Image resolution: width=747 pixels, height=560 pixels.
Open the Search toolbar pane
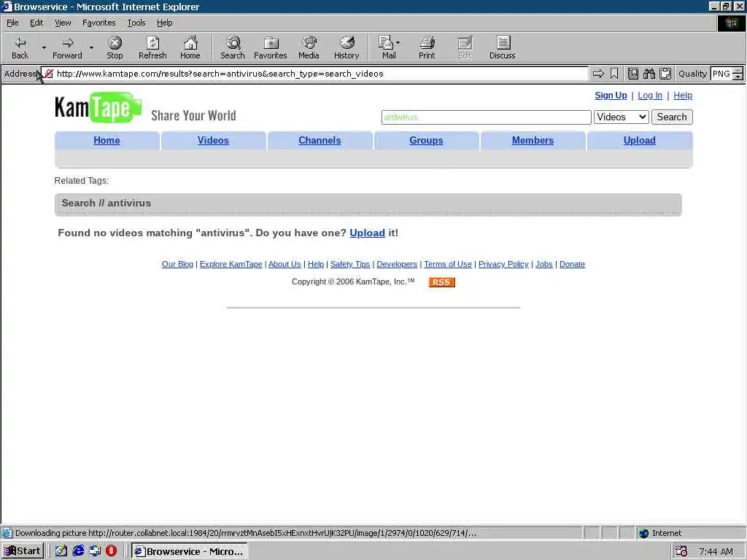[x=233, y=47]
